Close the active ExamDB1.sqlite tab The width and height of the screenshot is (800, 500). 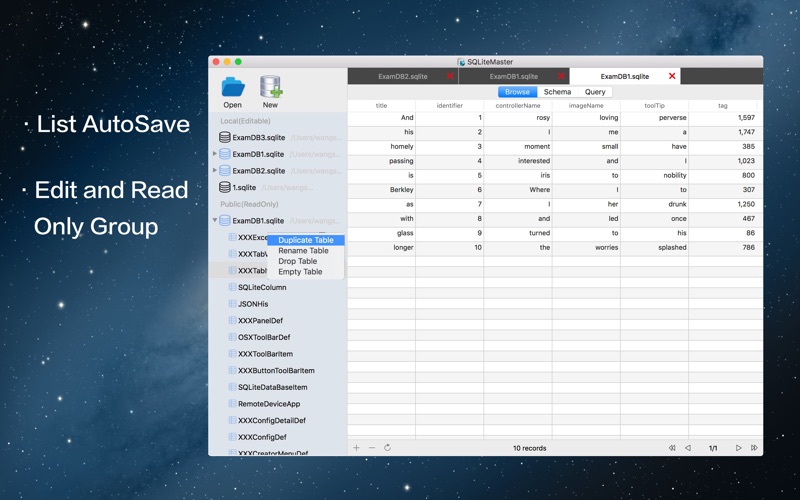pyautogui.click(x=672, y=76)
